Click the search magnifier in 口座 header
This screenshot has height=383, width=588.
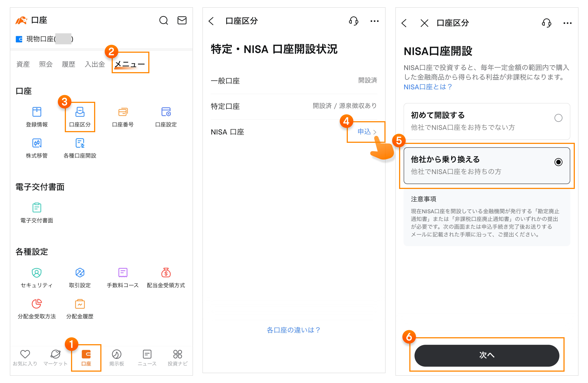[x=163, y=21]
